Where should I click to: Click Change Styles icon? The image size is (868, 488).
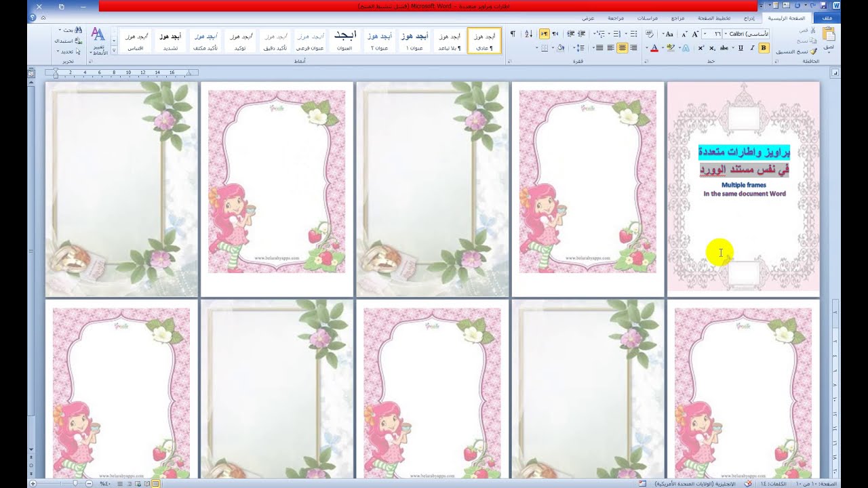point(98,41)
